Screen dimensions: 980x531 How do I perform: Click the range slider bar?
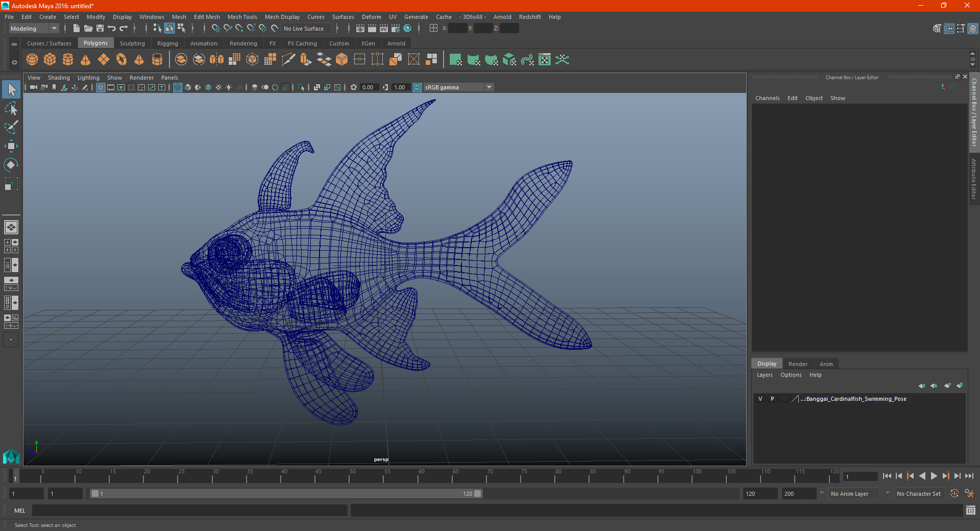[286, 494]
